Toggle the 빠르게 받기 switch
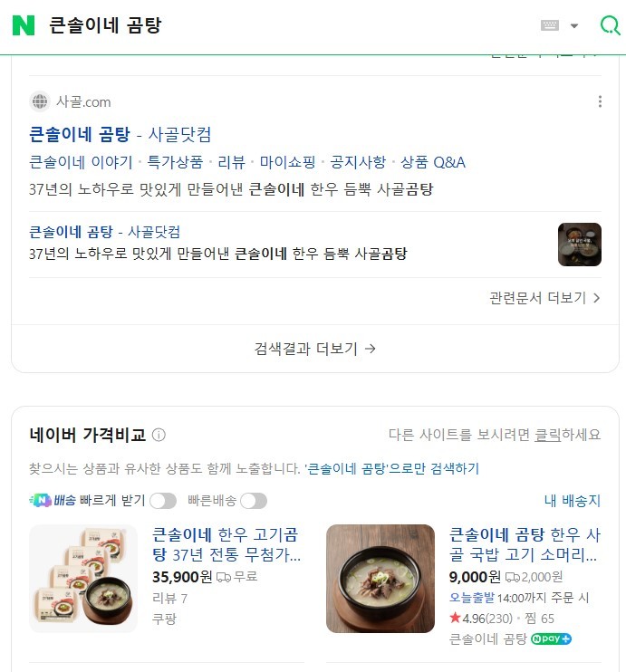This screenshot has height=672, width=626. pyautogui.click(x=163, y=501)
